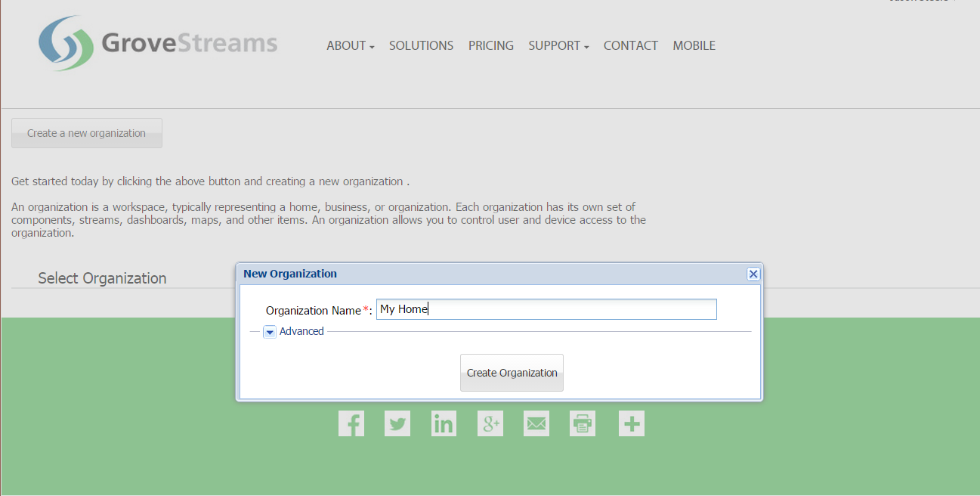Share page on Facebook
This screenshot has width=980, height=496.
[351, 423]
